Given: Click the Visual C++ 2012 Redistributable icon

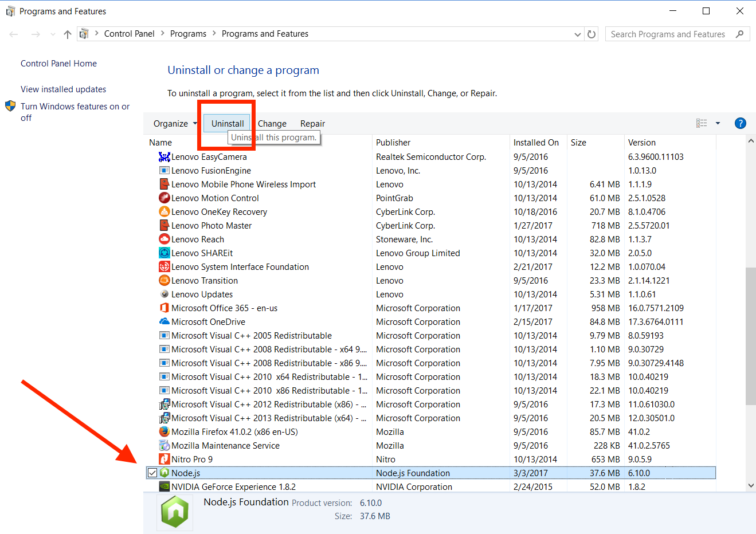Looking at the screenshot, I should 164,404.
